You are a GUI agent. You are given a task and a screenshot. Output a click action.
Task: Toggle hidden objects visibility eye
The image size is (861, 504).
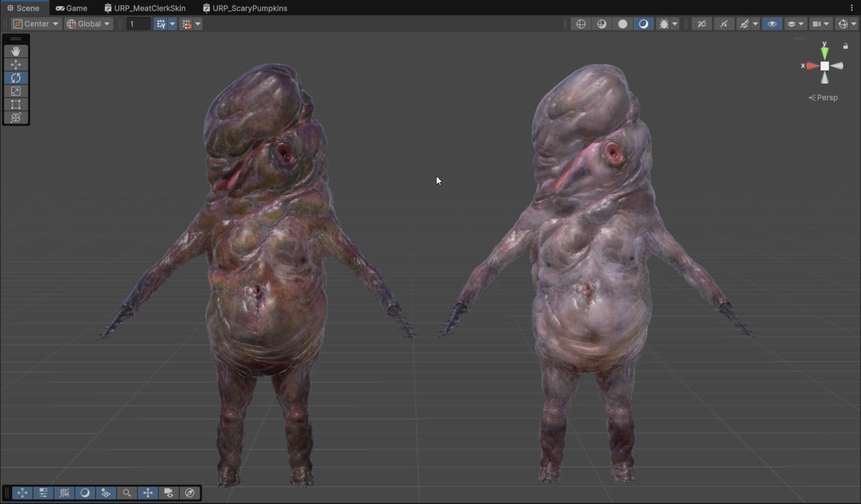point(771,24)
